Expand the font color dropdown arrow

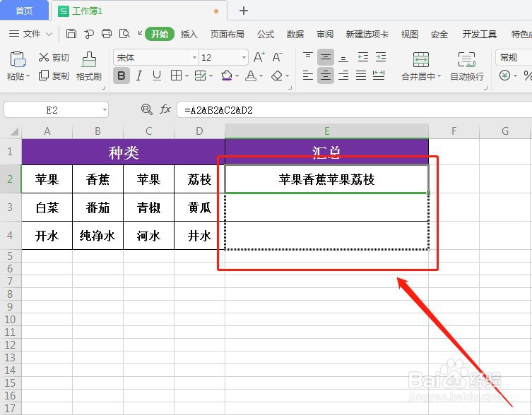coord(261,76)
